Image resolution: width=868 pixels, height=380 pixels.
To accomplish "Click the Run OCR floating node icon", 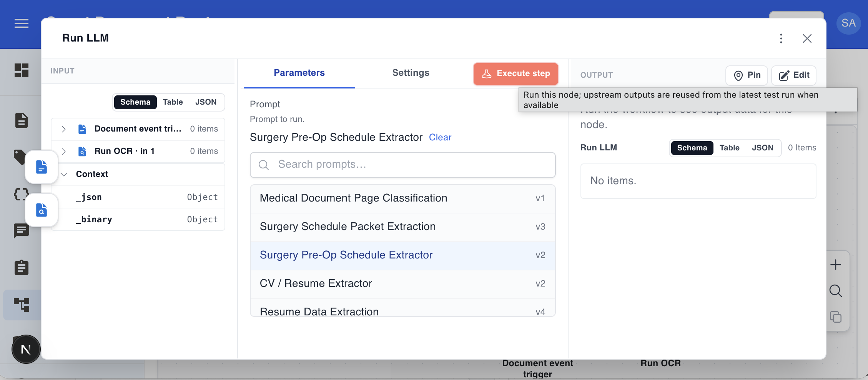I will [x=42, y=210].
